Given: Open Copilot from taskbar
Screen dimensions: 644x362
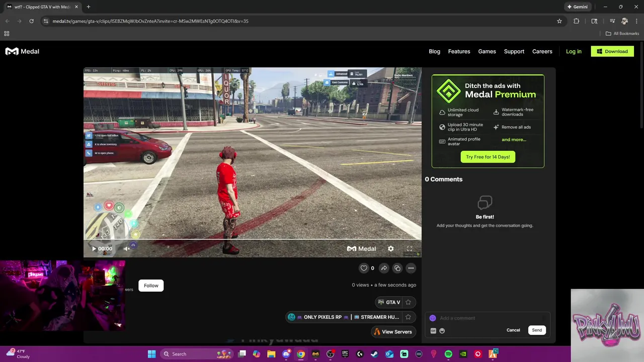Looking at the screenshot, I should 257,354.
